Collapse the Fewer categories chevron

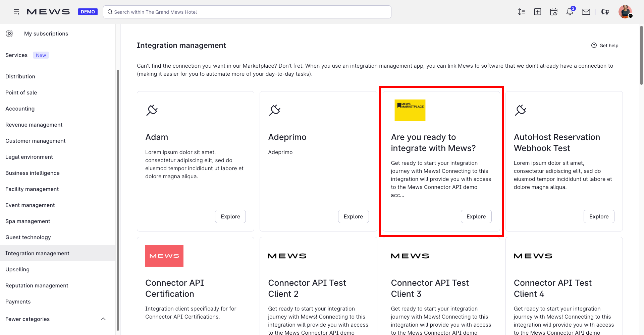pyautogui.click(x=103, y=319)
